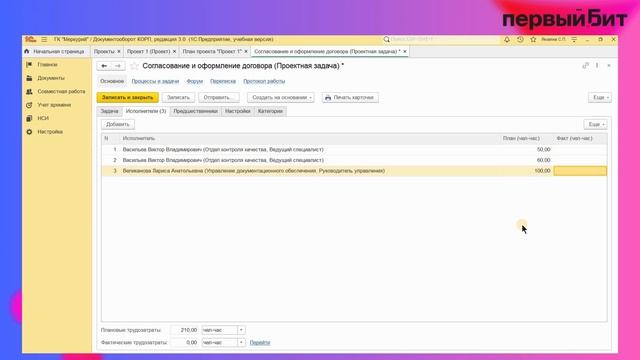Image resolution: width=640 pixels, height=360 pixels.
Task: Open the Переписка link
Action: (223, 81)
